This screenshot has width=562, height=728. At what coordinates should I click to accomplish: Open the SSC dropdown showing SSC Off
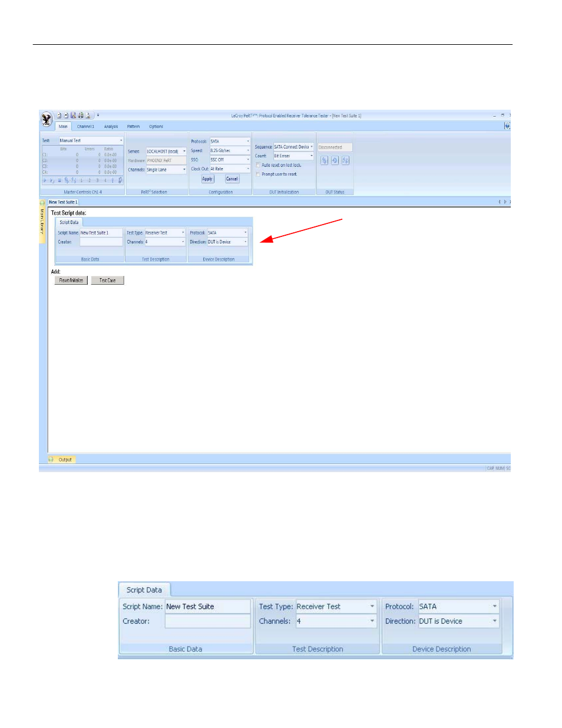230,160
